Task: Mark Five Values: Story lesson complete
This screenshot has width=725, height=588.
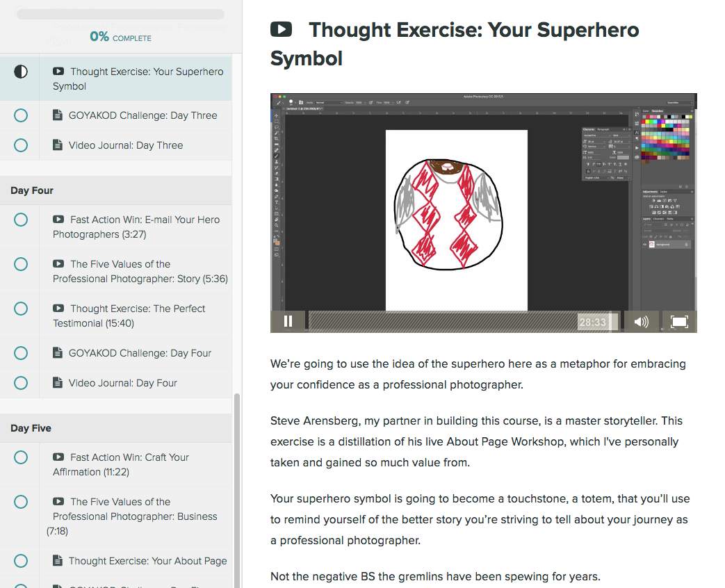Action: [21, 264]
